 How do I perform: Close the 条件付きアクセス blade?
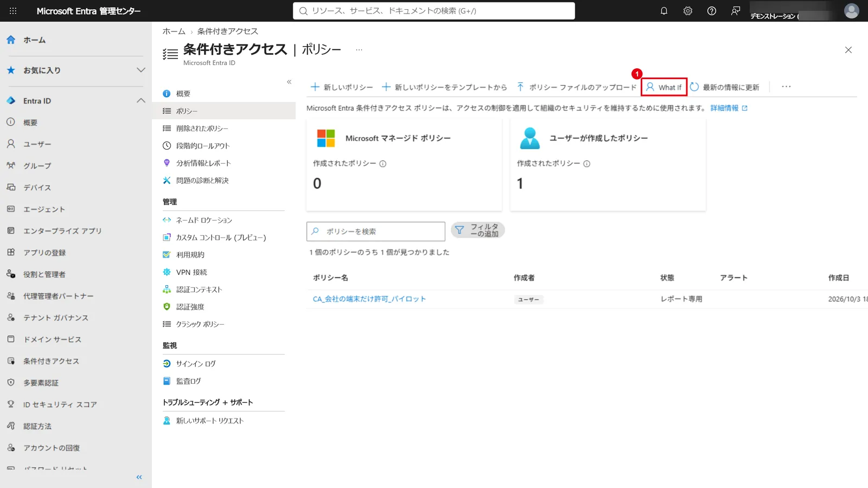[848, 50]
